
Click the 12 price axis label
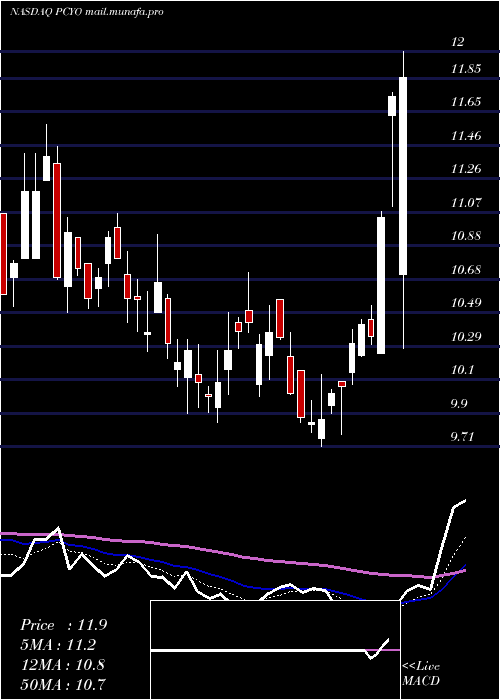pyautogui.click(x=457, y=42)
